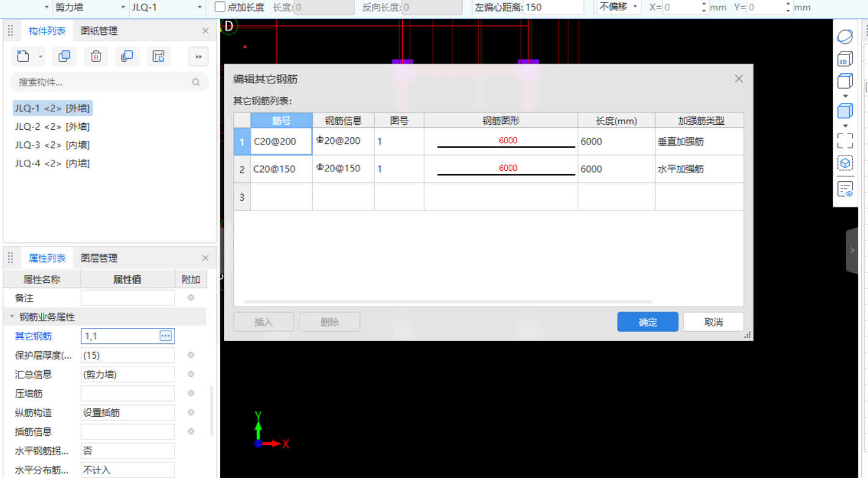Toggle 附加 option for 插筋信息 row

tap(191, 431)
